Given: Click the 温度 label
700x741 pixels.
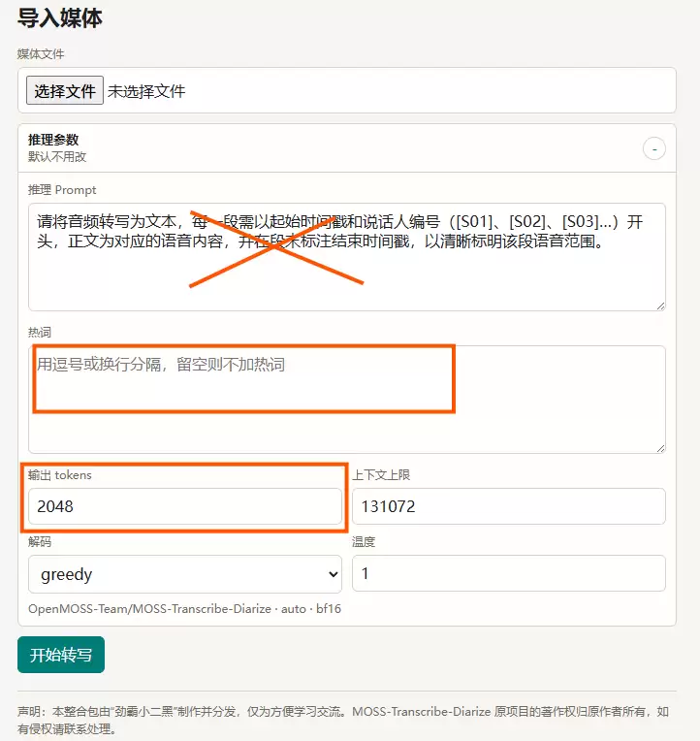Looking at the screenshot, I should (x=364, y=541).
